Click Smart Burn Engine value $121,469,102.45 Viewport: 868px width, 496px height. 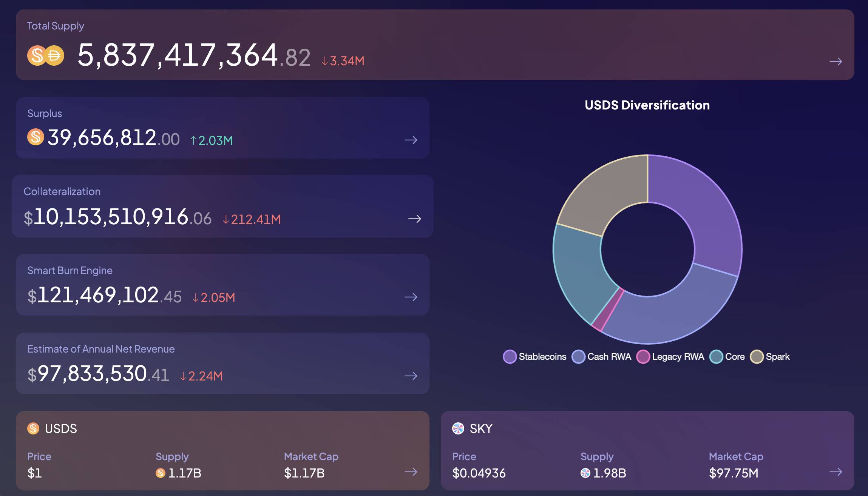[x=105, y=295]
